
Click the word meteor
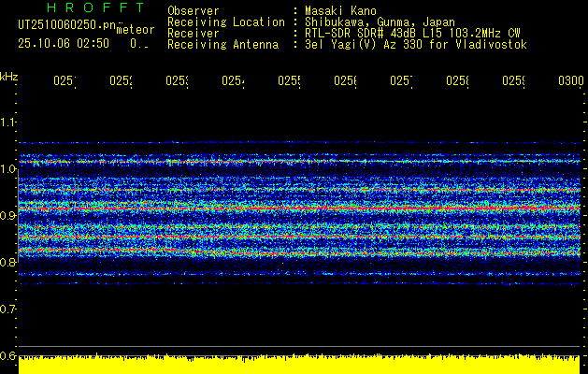click(136, 30)
